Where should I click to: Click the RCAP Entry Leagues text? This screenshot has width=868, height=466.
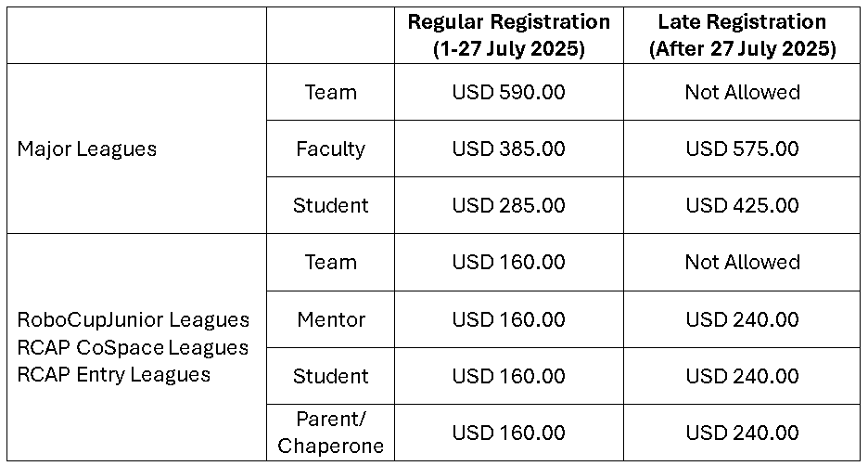point(114,374)
